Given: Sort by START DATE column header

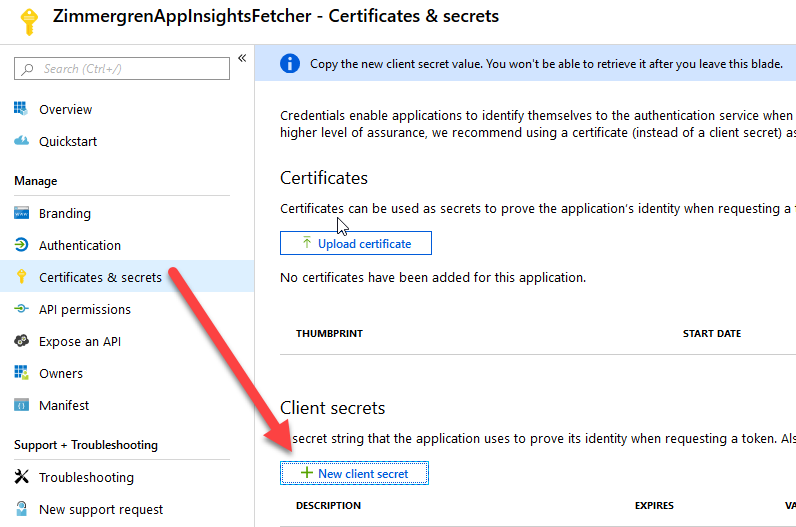Looking at the screenshot, I should 711,333.
